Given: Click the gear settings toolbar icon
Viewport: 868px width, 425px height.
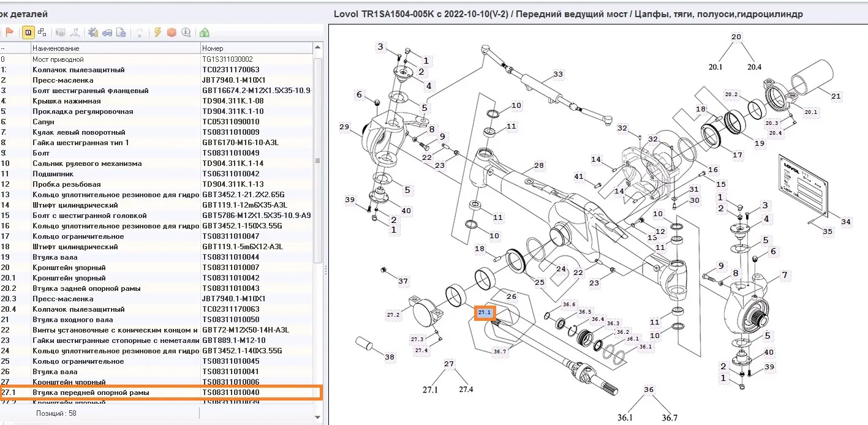Looking at the screenshot, I should 93,32.
